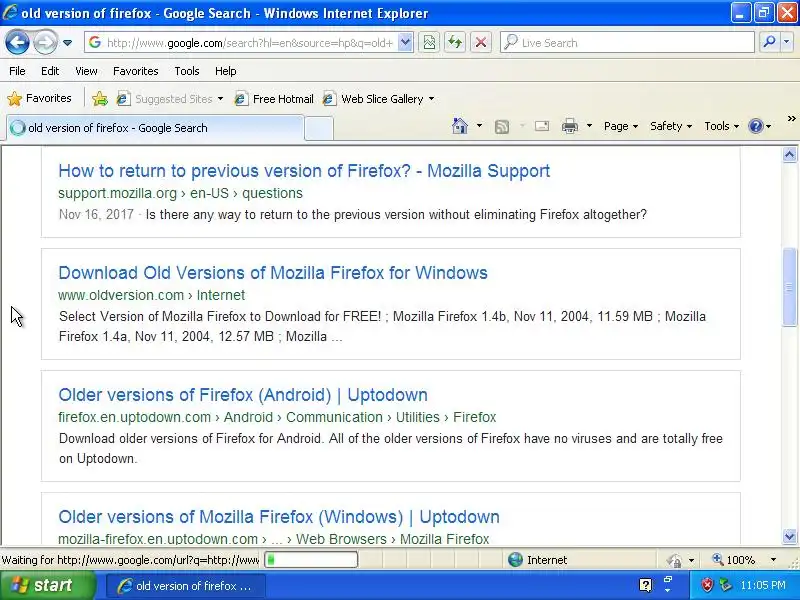Open search provider options dropdown
Screen dimensions: 800x600
pyautogui.click(x=787, y=43)
